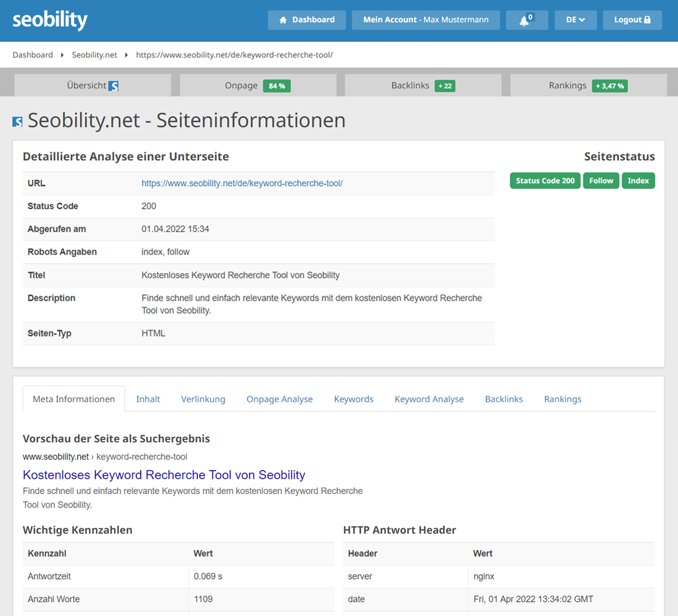678x616 pixels.
Task: Click the Seobility S icon in Übersicht tab
Action: coord(113,86)
